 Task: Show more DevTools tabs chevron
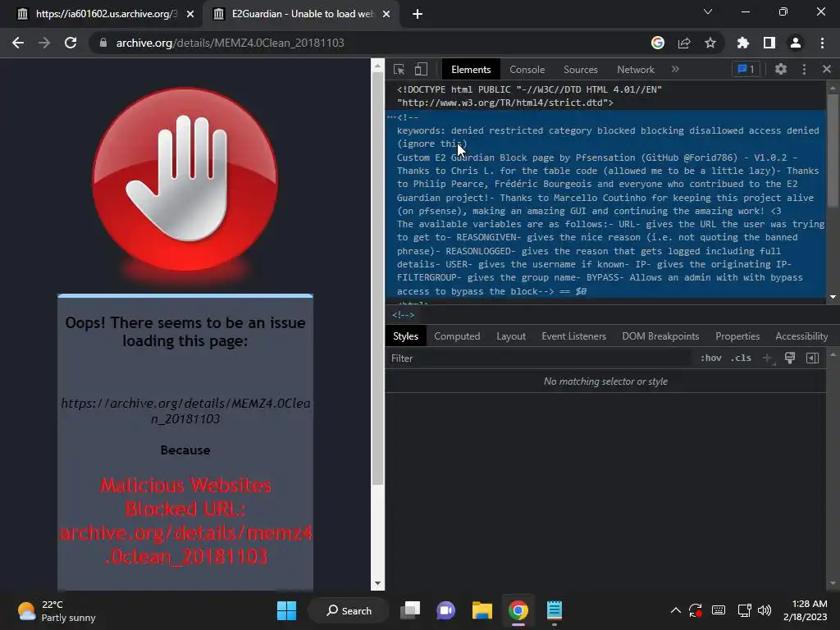pos(675,69)
